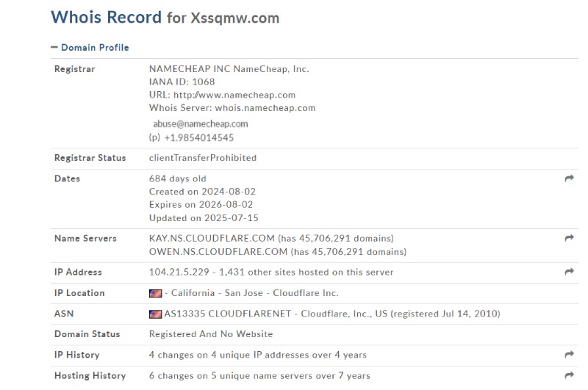
Task: Click the IP address 104.21.5.229 line
Action: [271, 272]
